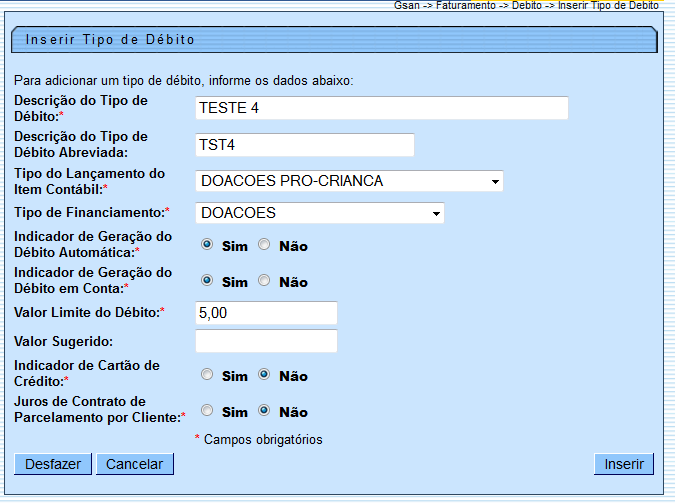Expand the Tipo de Financiamento dropdown
This screenshot has height=503, width=675.
point(319,213)
